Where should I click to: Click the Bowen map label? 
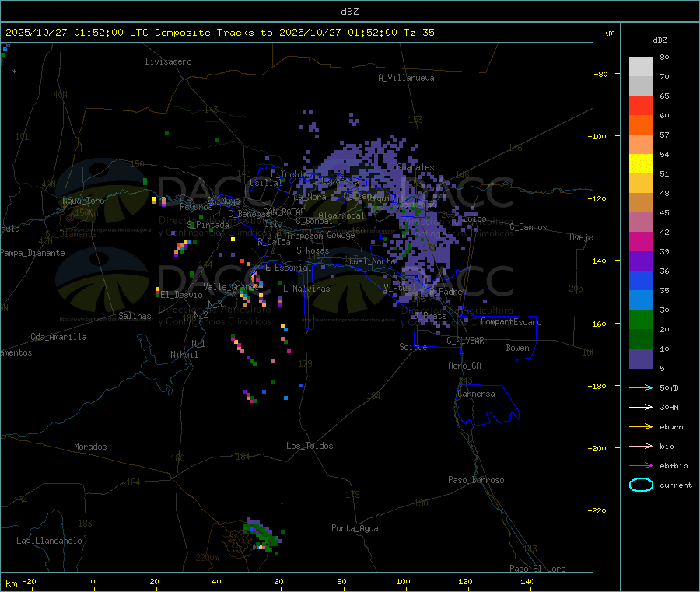518,348
